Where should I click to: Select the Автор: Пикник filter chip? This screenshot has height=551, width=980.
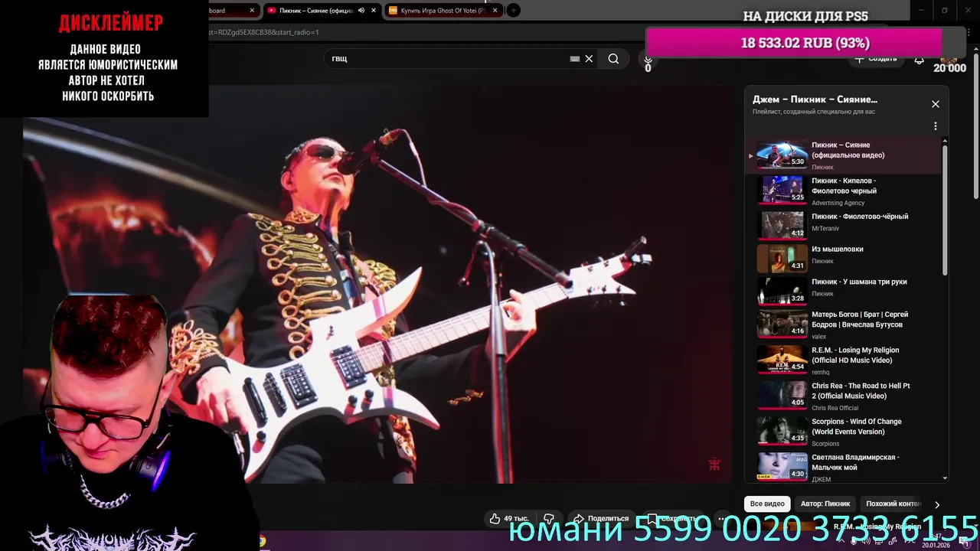tap(825, 504)
